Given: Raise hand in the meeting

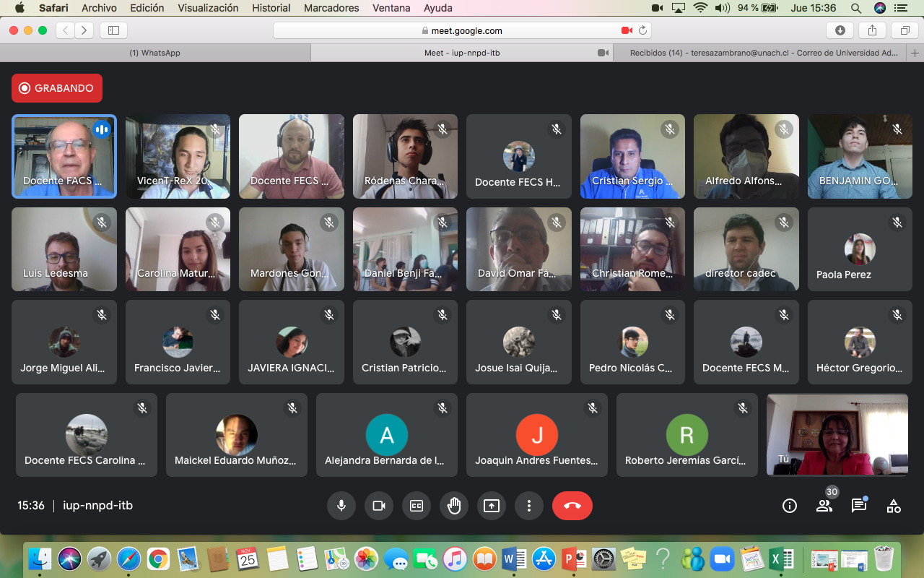Looking at the screenshot, I should 453,506.
